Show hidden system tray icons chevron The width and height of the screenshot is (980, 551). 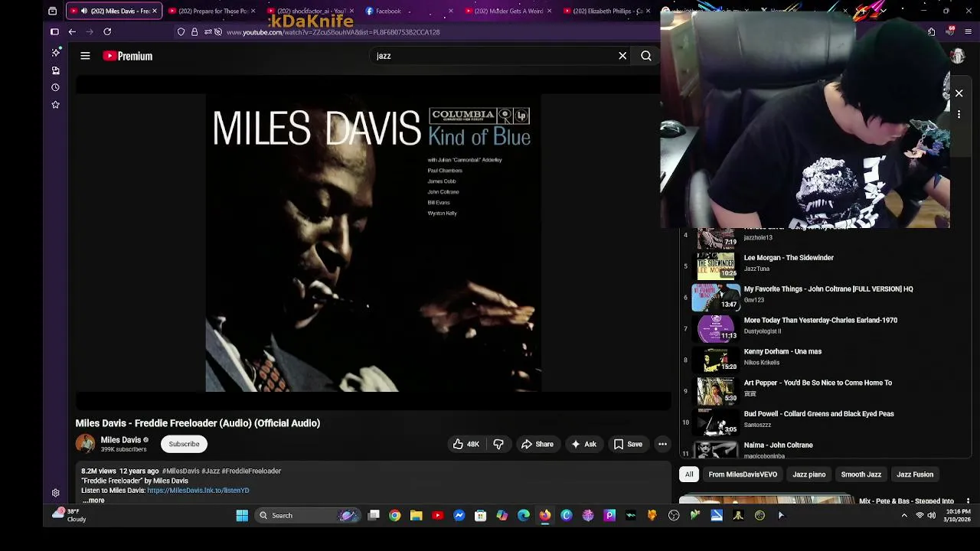(904, 515)
